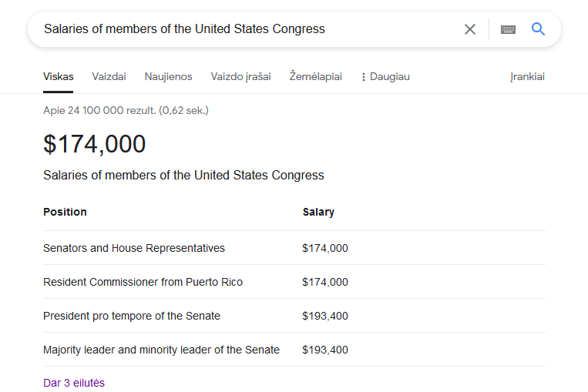Screen dimensions: 588x392
Task: Click Resident Commissioner from Puerto Rico row
Action: 143,282
